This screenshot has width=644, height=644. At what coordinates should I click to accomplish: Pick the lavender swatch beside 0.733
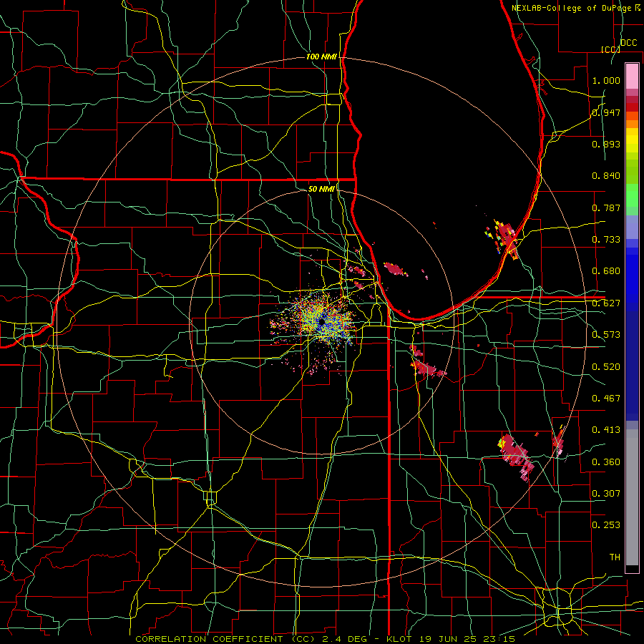tap(632, 227)
